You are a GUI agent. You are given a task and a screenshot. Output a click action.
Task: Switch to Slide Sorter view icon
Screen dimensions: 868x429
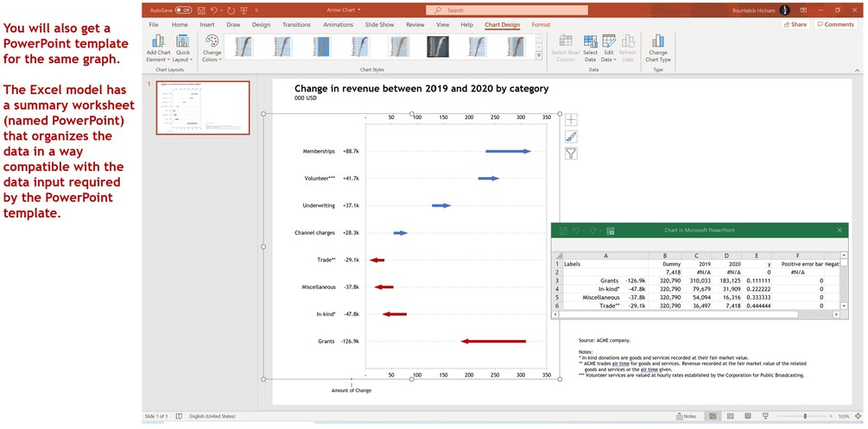point(730,416)
